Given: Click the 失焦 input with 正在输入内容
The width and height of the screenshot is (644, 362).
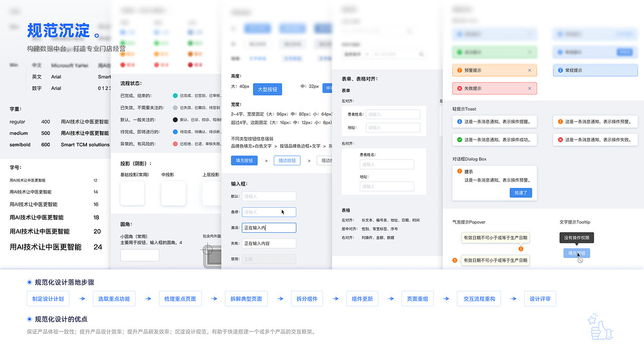Looking at the screenshot, I should click(269, 243).
